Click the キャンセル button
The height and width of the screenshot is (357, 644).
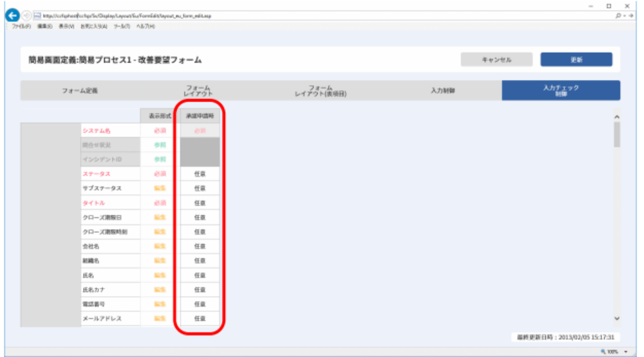point(496,59)
